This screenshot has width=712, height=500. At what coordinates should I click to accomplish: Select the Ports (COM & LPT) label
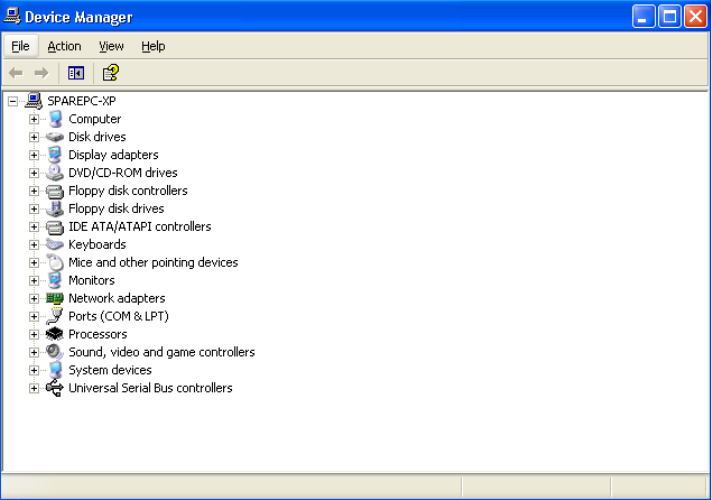click(x=118, y=316)
